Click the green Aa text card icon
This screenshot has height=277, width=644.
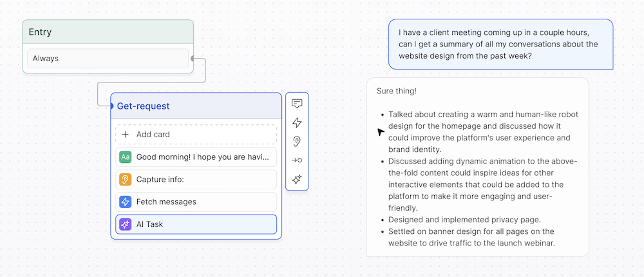point(126,157)
